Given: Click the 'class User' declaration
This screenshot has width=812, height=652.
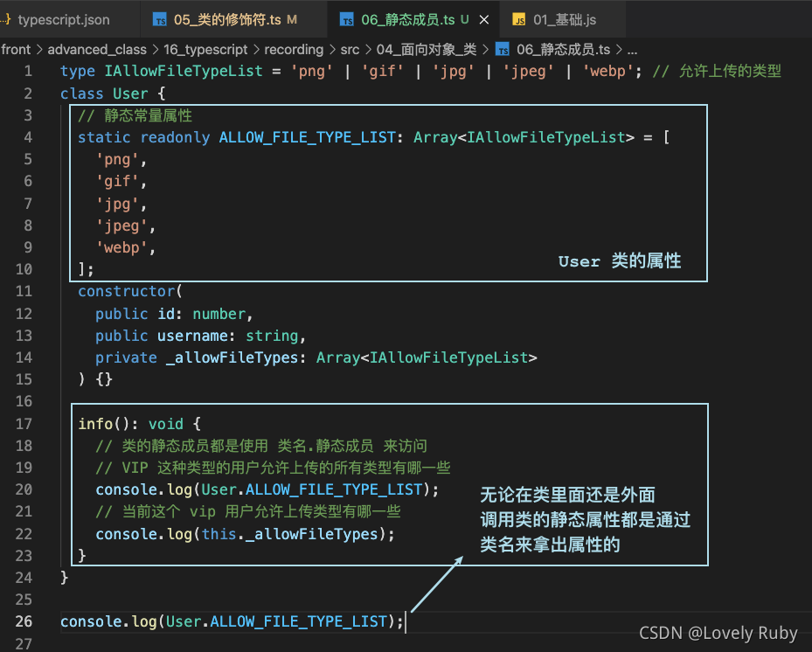Looking at the screenshot, I should coord(104,94).
